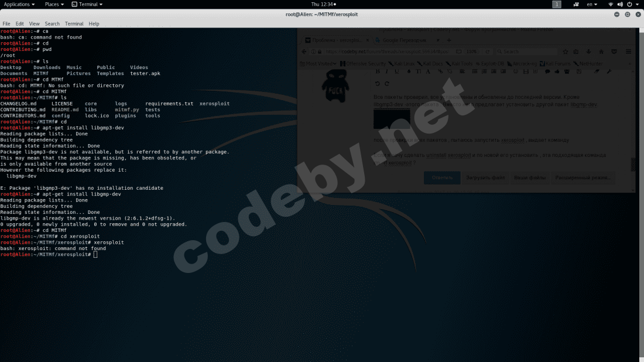Open the Applications menu in top panel

click(19, 4)
